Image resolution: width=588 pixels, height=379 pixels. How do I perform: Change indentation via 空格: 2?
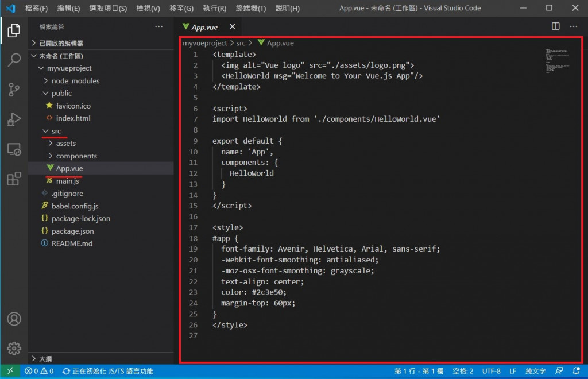[x=463, y=371]
